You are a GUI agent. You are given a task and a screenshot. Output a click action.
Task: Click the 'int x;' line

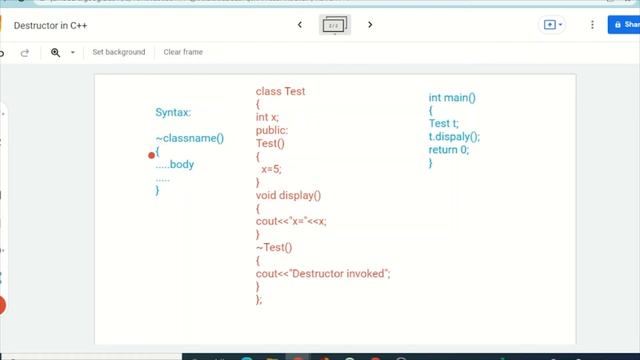[x=267, y=117]
